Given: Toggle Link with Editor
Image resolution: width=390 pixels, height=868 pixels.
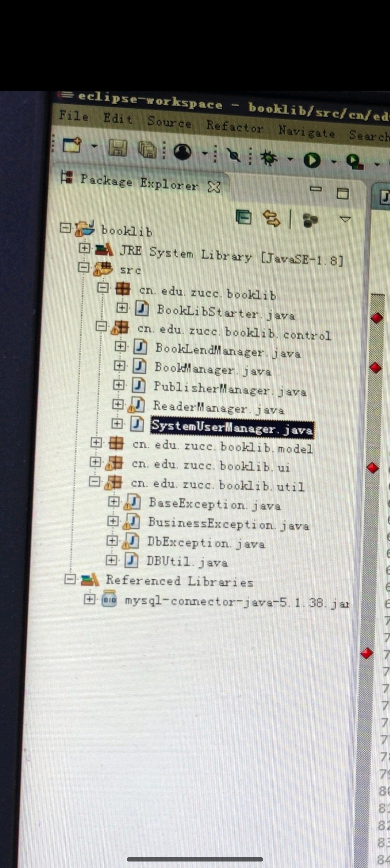Looking at the screenshot, I should [x=271, y=218].
